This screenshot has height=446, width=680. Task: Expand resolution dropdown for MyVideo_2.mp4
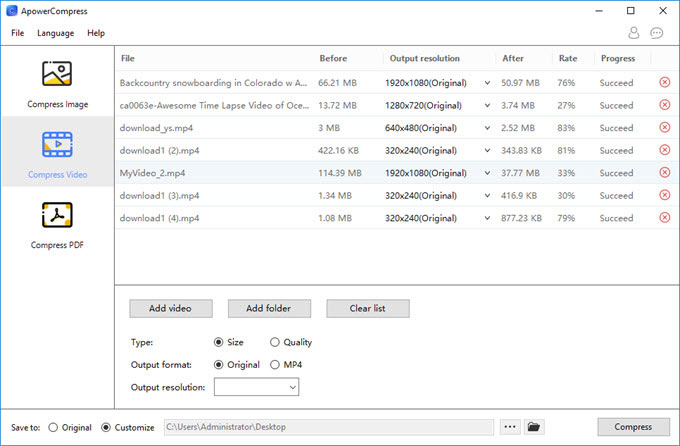tap(487, 173)
